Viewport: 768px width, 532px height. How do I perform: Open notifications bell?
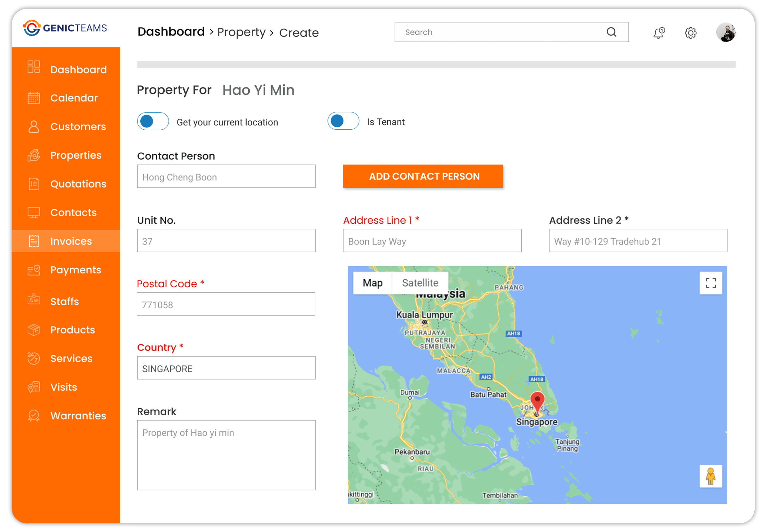click(659, 33)
